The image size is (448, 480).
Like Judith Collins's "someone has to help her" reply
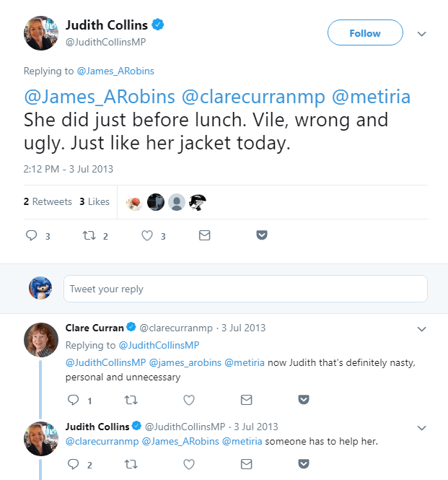point(189,465)
